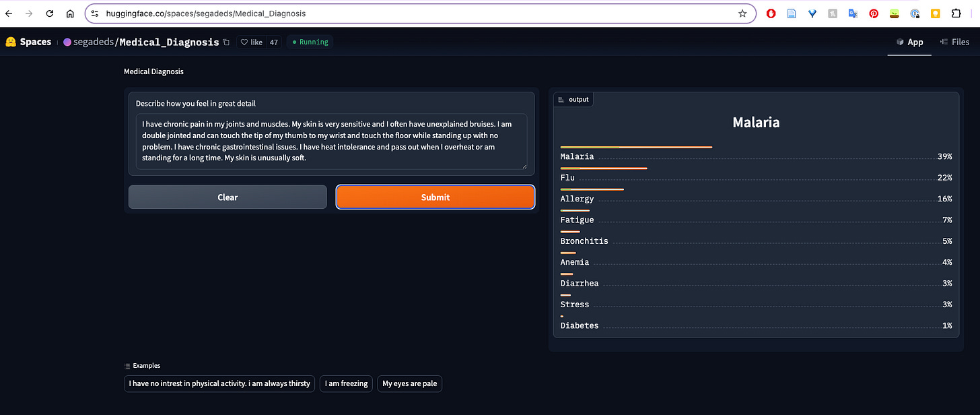Go back with the browser back arrow
Viewport: 980px width, 415px height.
pyautogui.click(x=9, y=13)
